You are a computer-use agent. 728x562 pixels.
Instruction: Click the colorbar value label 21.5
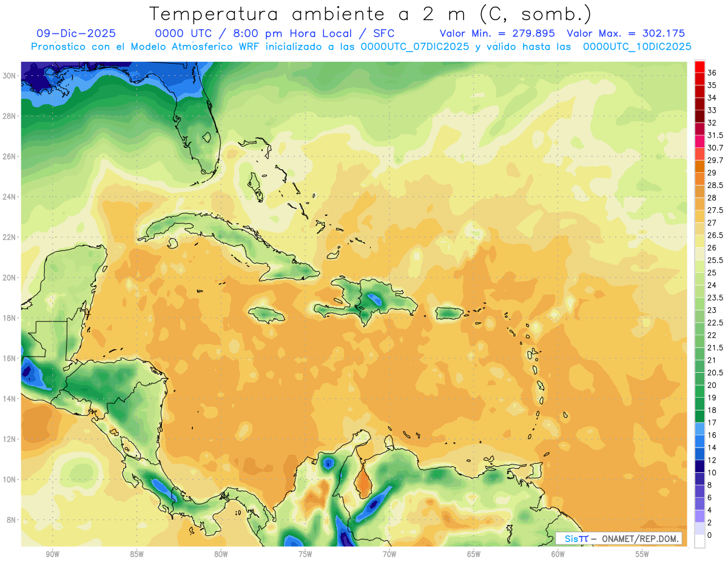(x=715, y=347)
